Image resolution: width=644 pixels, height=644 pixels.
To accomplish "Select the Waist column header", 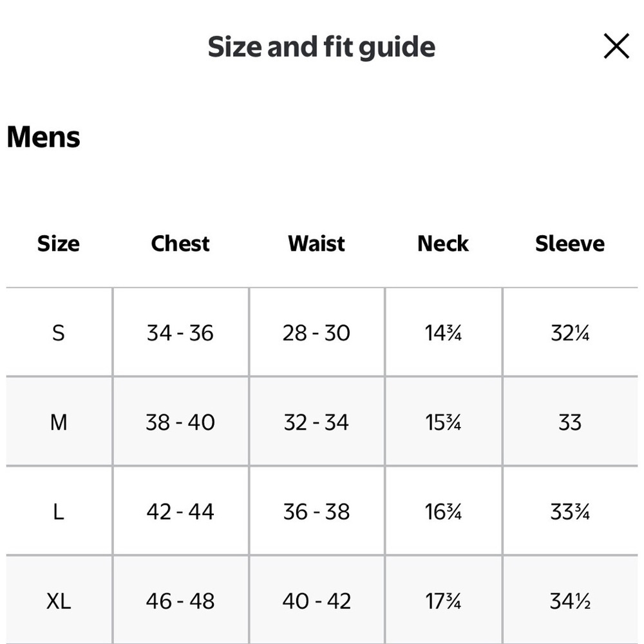I will (x=316, y=243).
